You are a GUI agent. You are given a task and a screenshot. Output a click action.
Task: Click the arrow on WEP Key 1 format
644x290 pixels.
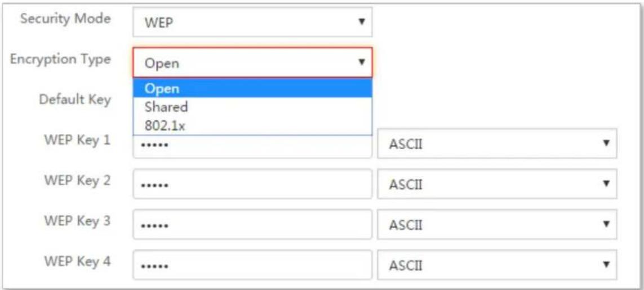[x=605, y=143]
